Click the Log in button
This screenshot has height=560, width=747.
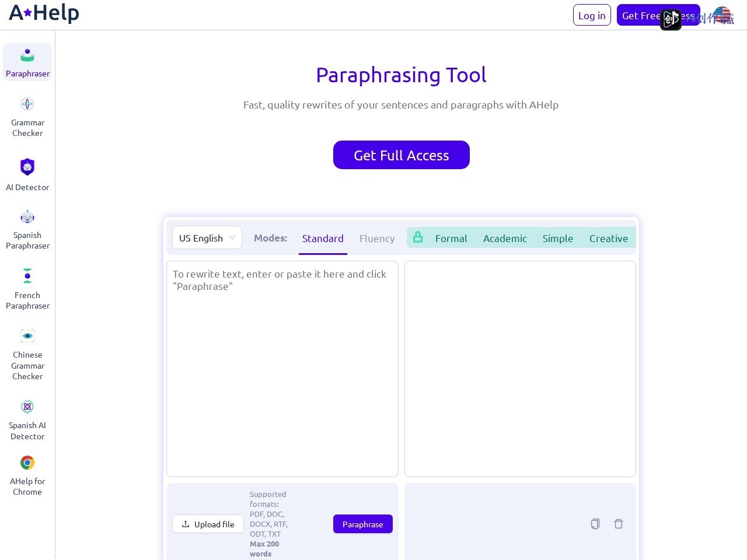point(592,15)
